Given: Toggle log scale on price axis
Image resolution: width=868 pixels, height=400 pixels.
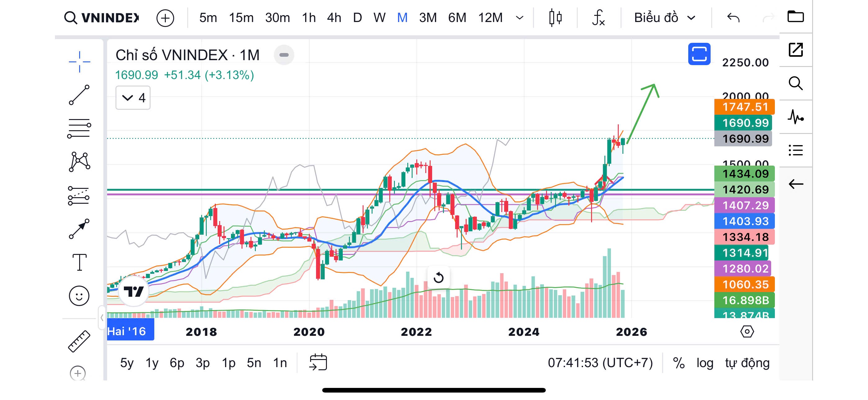Looking at the screenshot, I should click(x=705, y=363).
